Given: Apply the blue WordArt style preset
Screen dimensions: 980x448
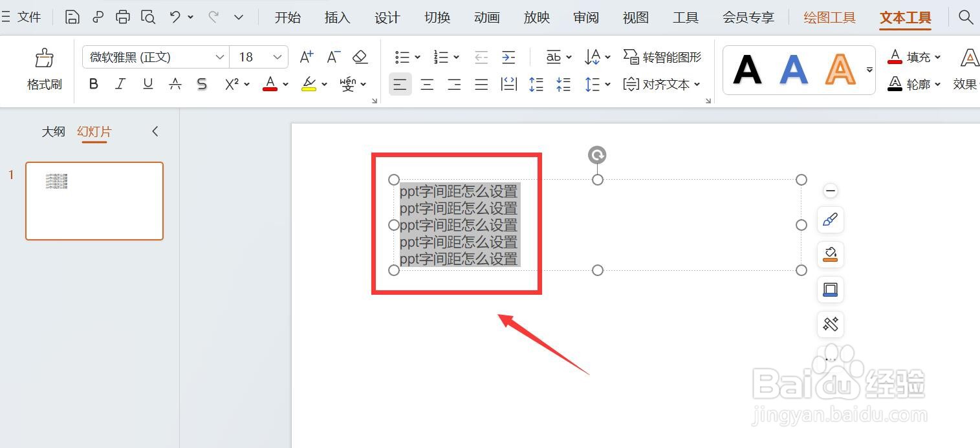Looking at the screenshot, I should tap(794, 69).
